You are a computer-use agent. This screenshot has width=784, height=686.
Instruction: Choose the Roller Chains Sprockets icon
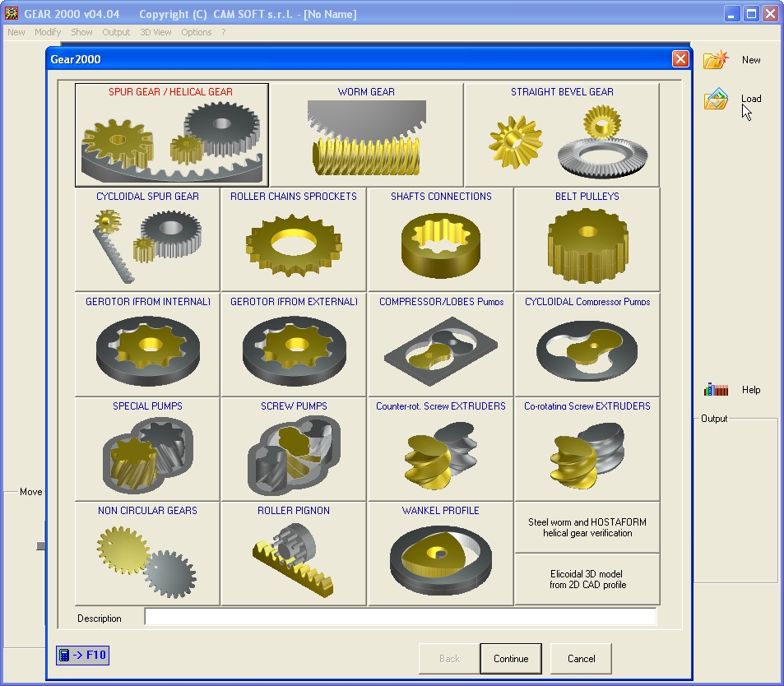[x=294, y=239]
